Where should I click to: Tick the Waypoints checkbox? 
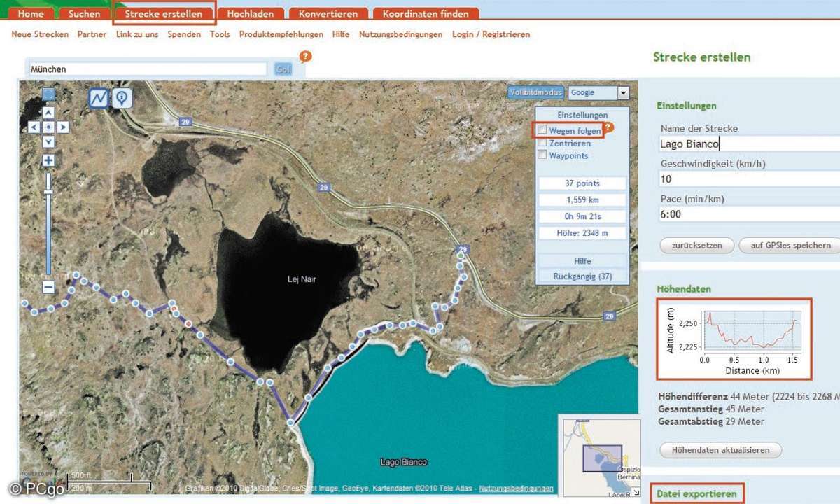(x=542, y=155)
